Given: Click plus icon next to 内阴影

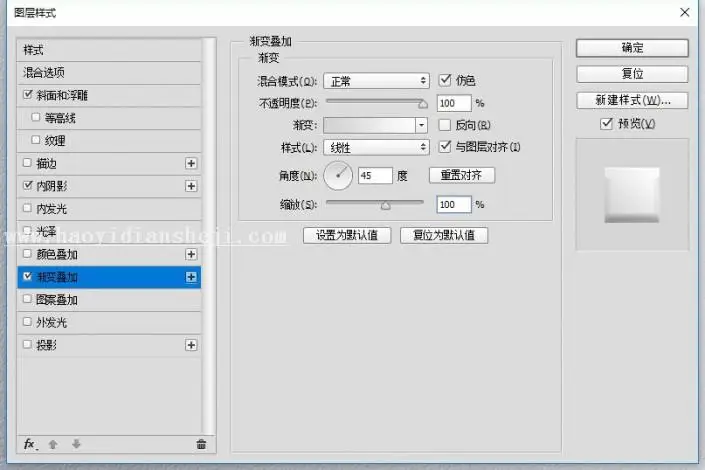Looking at the screenshot, I should pyautogui.click(x=191, y=186).
